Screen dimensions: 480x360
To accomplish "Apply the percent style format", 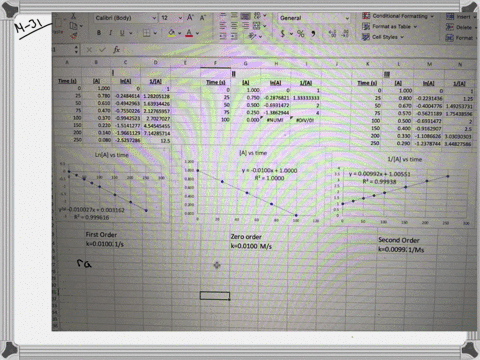I will pyautogui.click(x=301, y=33).
